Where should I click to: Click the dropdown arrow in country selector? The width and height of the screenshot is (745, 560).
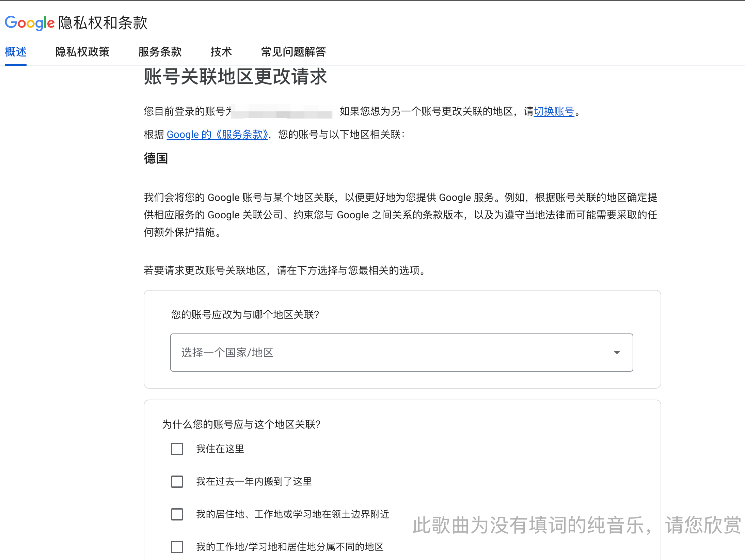617,352
